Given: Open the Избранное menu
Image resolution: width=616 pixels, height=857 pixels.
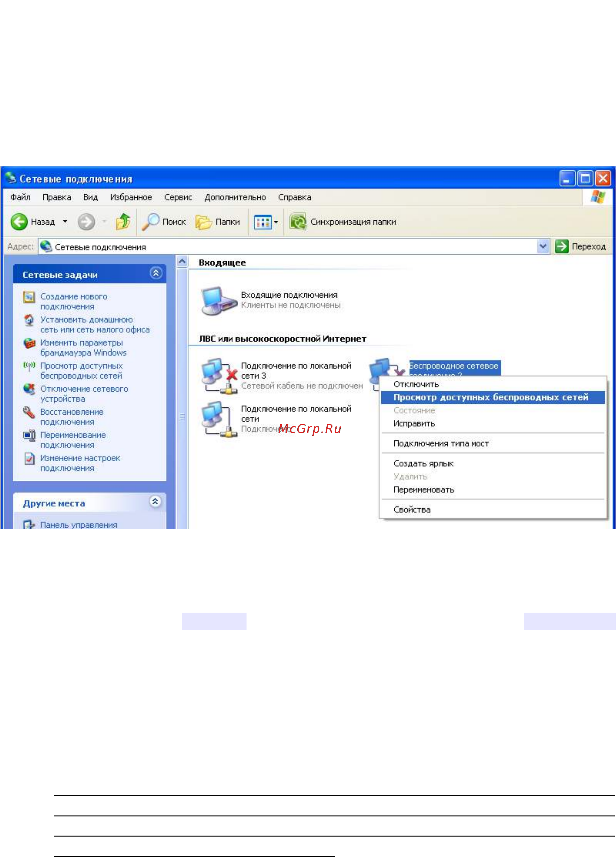Looking at the screenshot, I should click(x=131, y=197).
